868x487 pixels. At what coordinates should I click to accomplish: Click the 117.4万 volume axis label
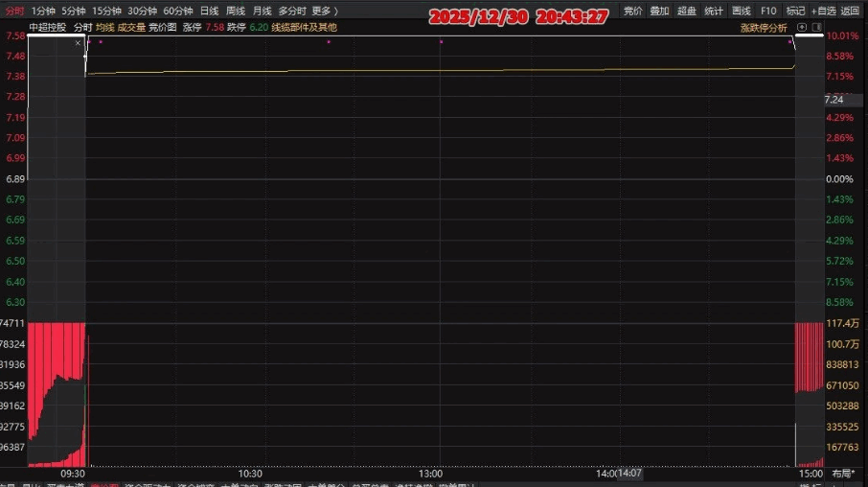pos(842,323)
